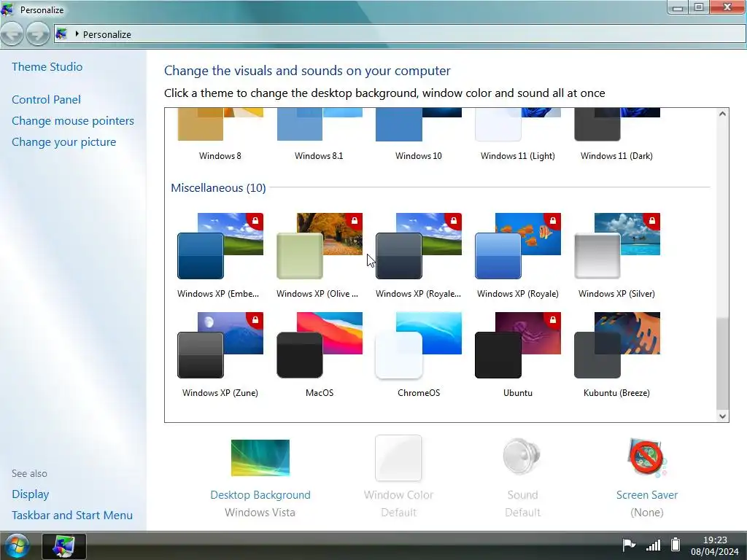Image resolution: width=747 pixels, height=560 pixels.
Task: Click the lock badge on Windows XP (Zune)
Action: (255, 319)
